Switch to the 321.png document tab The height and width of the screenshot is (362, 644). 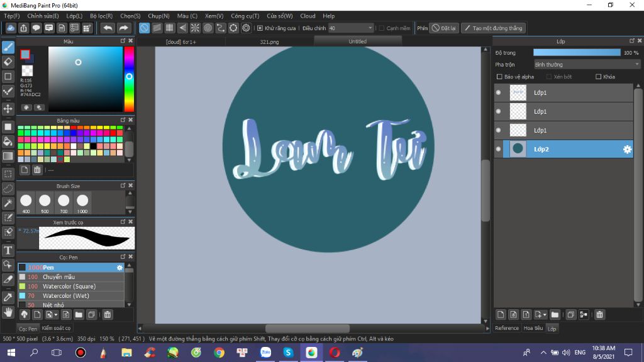tap(269, 41)
